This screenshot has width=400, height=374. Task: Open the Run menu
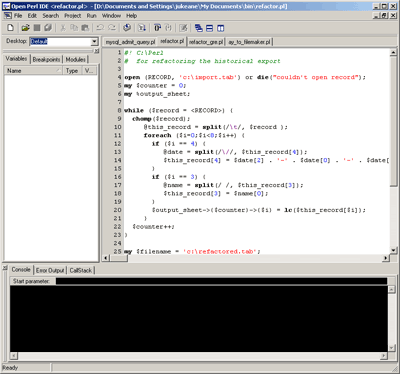91,16
